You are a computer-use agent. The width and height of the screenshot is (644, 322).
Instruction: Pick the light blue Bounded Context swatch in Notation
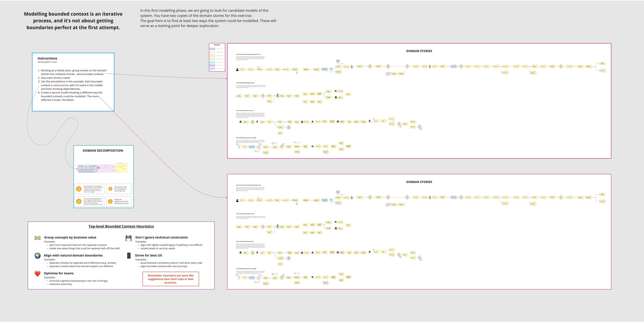click(x=212, y=68)
